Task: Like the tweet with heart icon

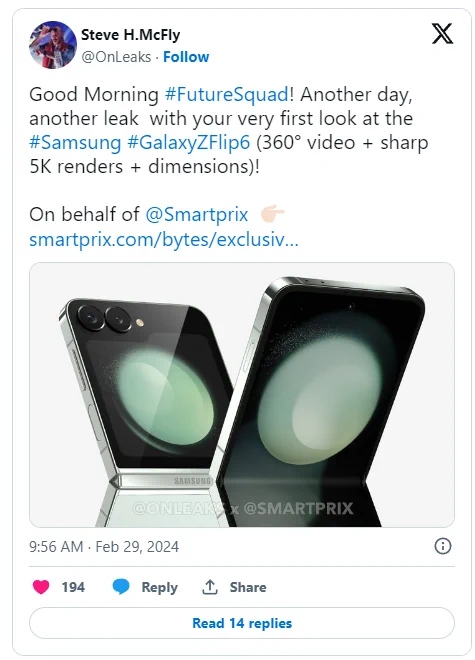Action: tap(41, 587)
